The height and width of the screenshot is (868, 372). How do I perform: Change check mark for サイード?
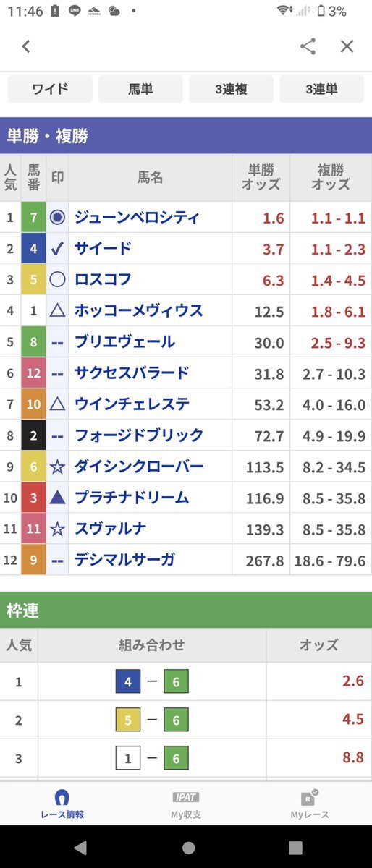pyautogui.click(x=58, y=249)
